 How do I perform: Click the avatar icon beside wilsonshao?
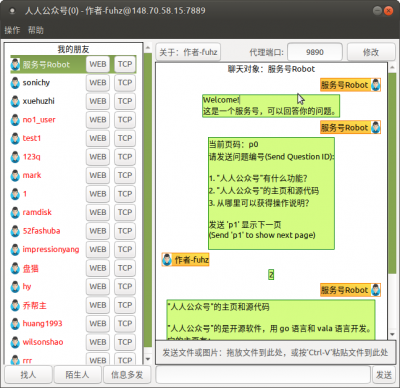(15, 342)
